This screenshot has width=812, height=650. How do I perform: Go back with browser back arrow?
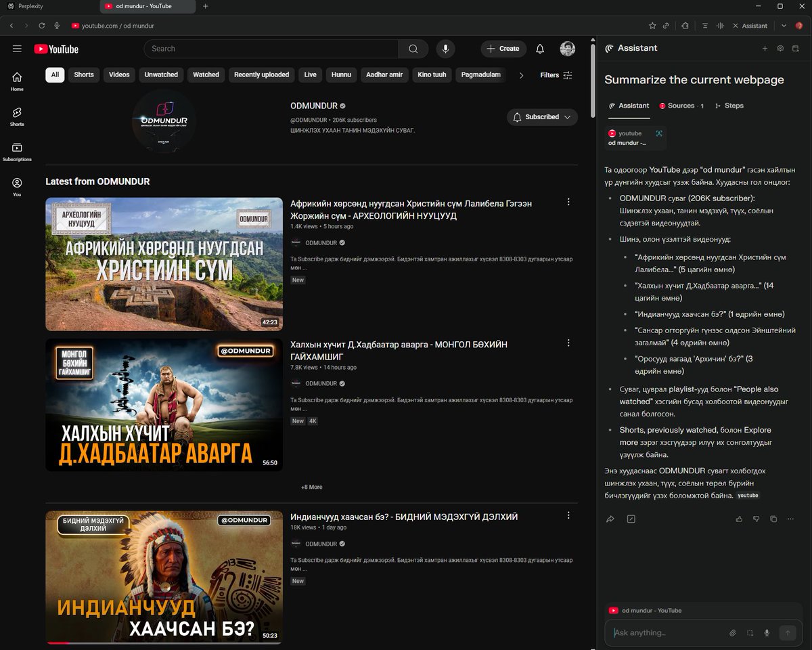click(12, 26)
